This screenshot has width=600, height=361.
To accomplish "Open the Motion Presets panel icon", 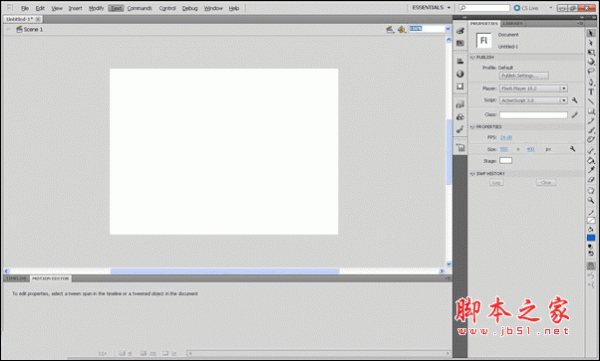I will point(460,129).
